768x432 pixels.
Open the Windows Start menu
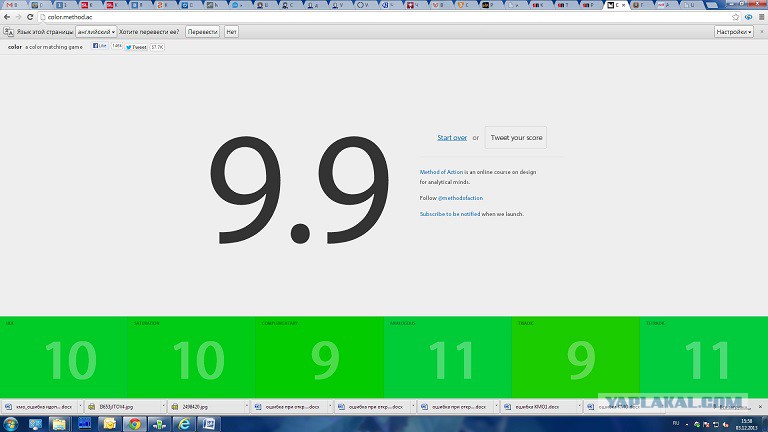10,424
